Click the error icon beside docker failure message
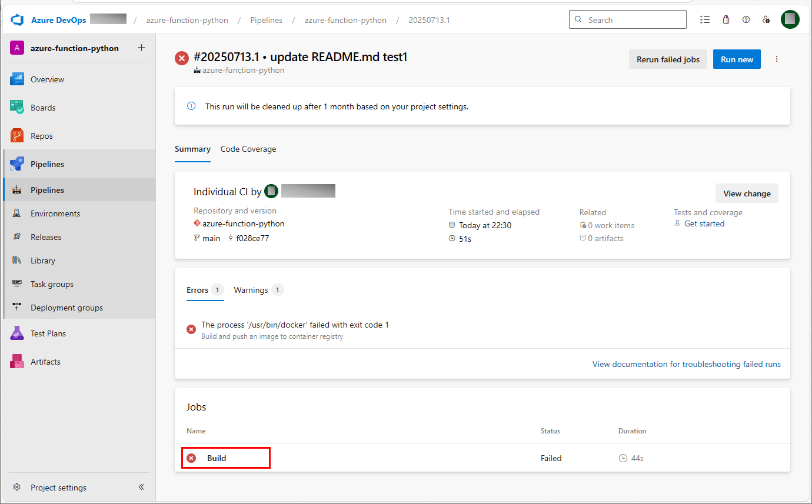This screenshot has width=812, height=504. pyautogui.click(x=191, y=329)
